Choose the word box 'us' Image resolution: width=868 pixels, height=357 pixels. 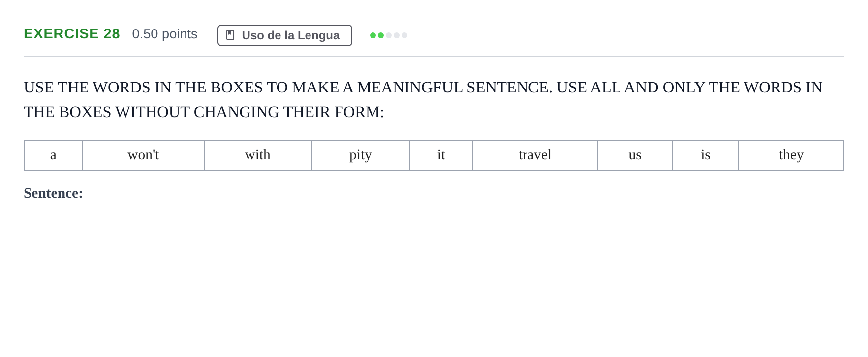[635, 155]
